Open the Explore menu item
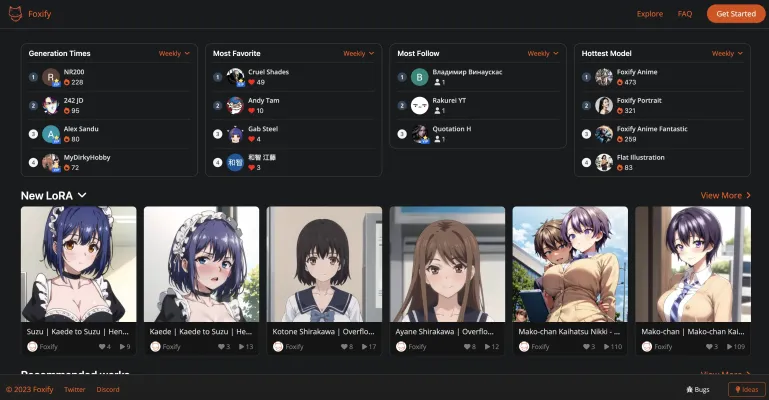 pos(650,14)
